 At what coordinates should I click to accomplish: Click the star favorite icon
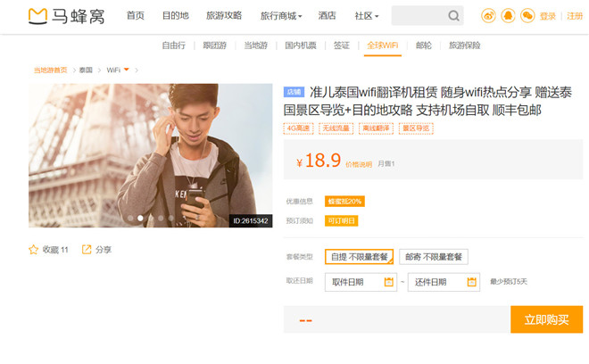click(33, 250)
